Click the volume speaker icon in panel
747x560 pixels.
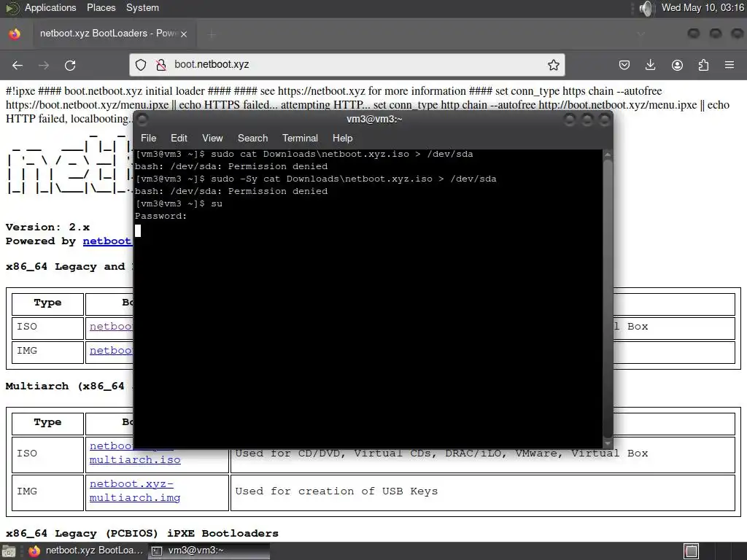tap(646, 8)
